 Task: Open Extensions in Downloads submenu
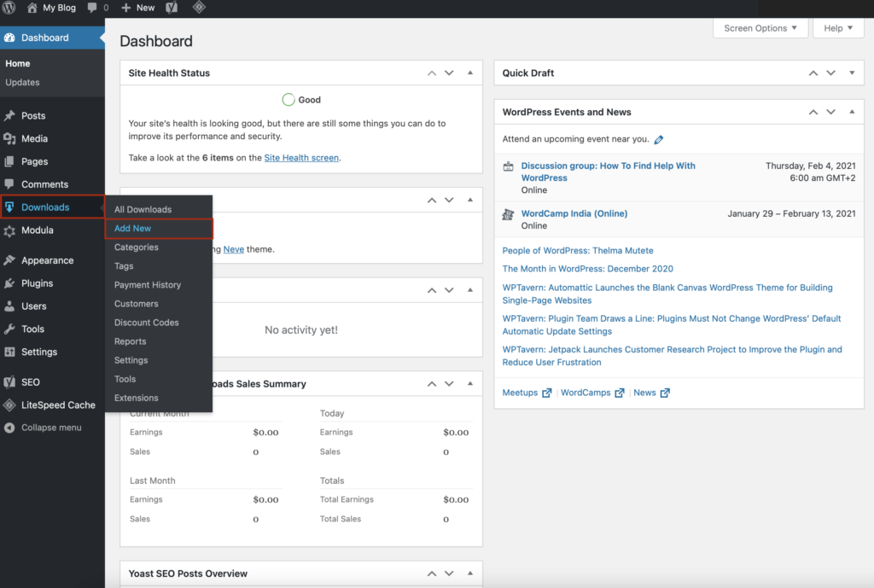coord(136,398)
